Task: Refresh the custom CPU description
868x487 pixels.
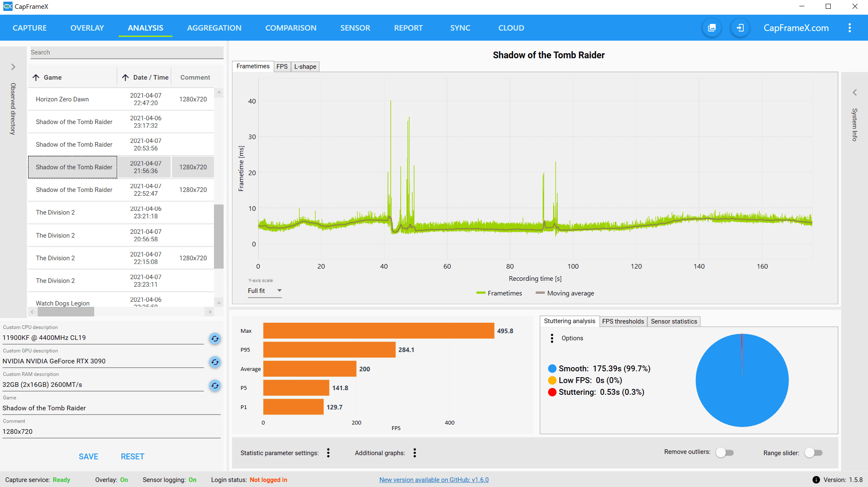Action: click(x=215, y=339)
